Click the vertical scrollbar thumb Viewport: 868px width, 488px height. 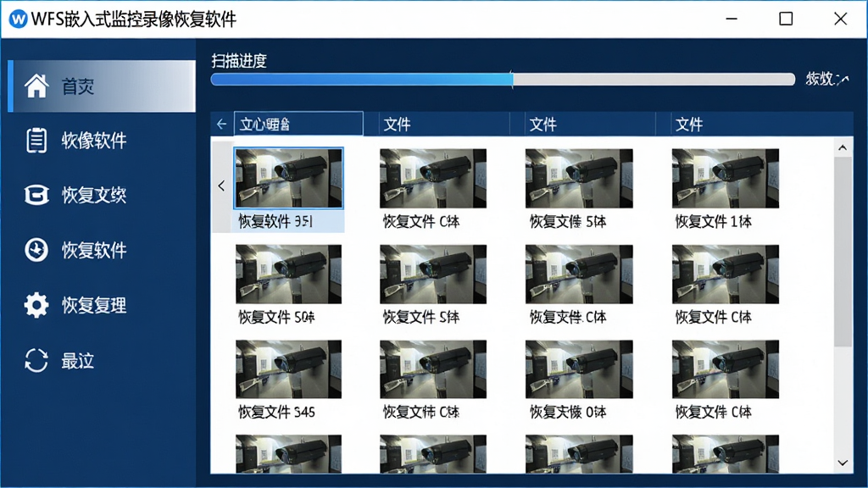(x=843, y=252)
